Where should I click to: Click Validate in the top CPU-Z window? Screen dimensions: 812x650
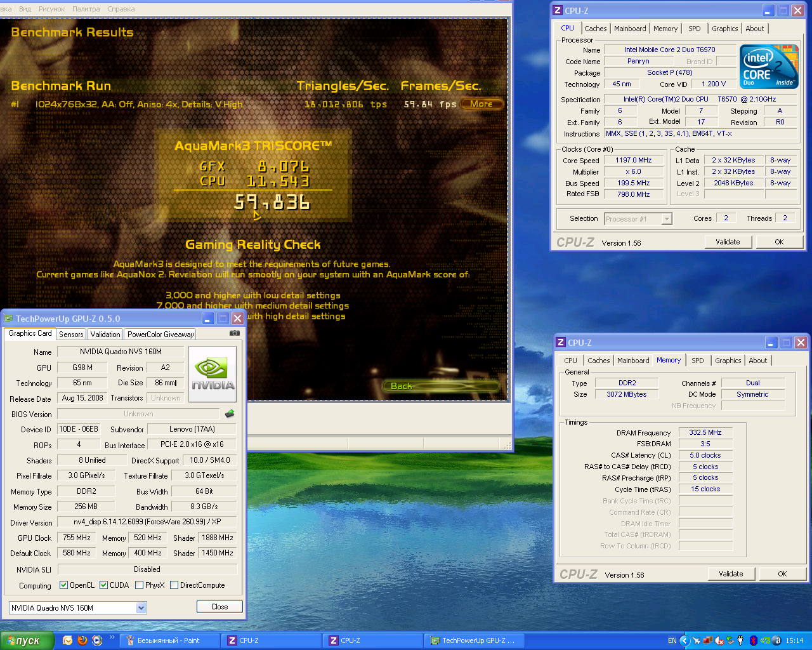coord(728,242)
